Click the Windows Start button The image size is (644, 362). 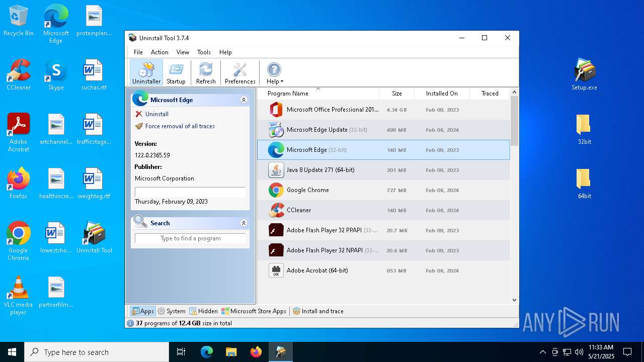click(x=12, y=352)
